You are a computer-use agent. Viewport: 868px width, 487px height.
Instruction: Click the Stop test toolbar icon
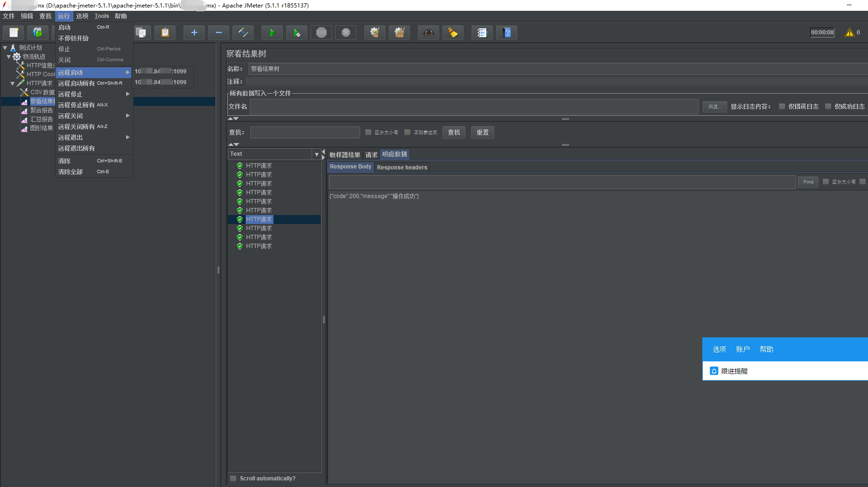coord(321,32)
